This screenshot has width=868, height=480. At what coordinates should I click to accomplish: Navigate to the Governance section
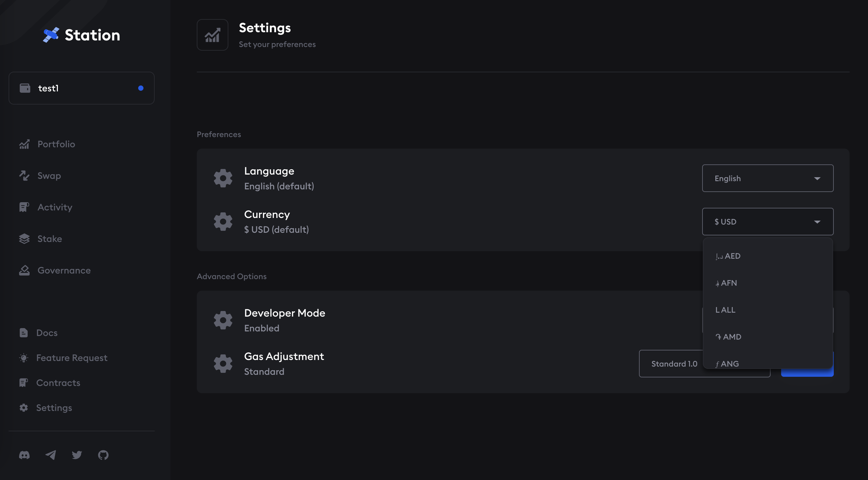click(x=64, y=270)
